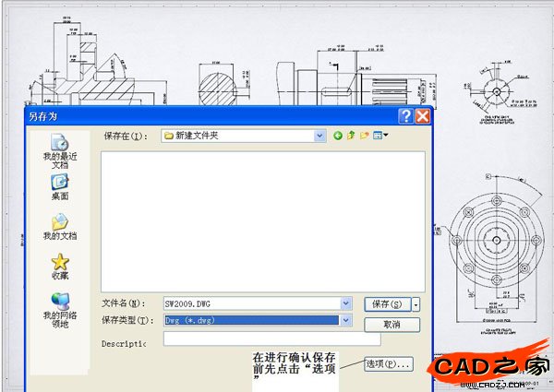
Task: Open the 选项(P)... options button
Action: pyautogui.click(x=388, y=363)
